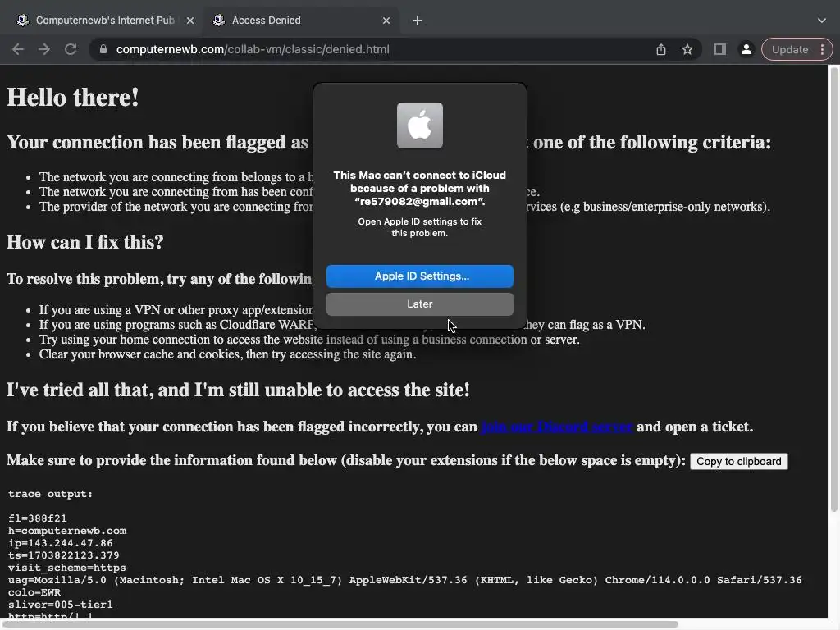Close the Access Denied tab
The image size is (840, 630).
coord(386,21)
